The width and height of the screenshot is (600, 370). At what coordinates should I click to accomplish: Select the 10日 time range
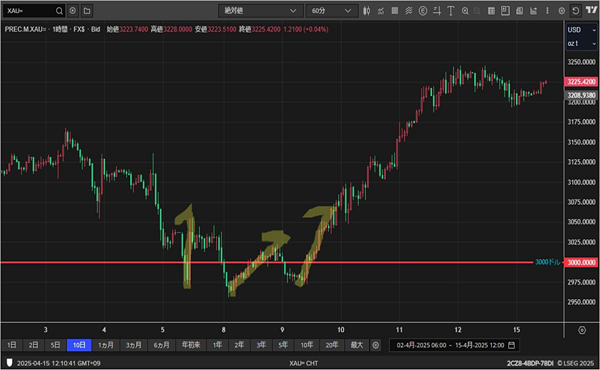click(x=79, y=345)
